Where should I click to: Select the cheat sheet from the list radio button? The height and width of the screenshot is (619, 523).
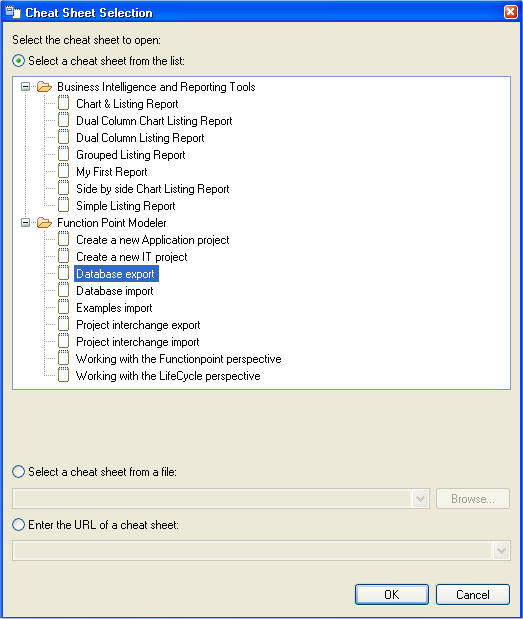[19, 61]
